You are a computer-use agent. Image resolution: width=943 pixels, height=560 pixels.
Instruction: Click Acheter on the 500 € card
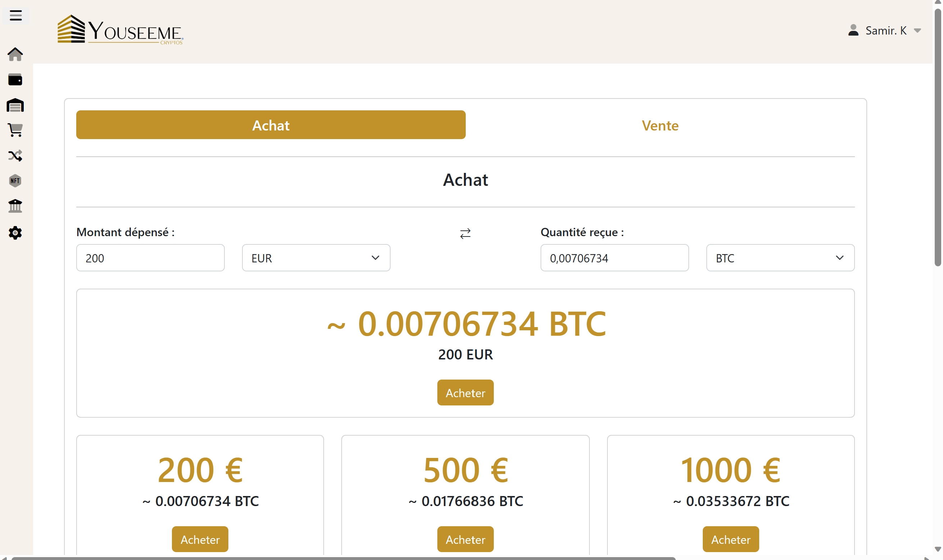[465, 539]
